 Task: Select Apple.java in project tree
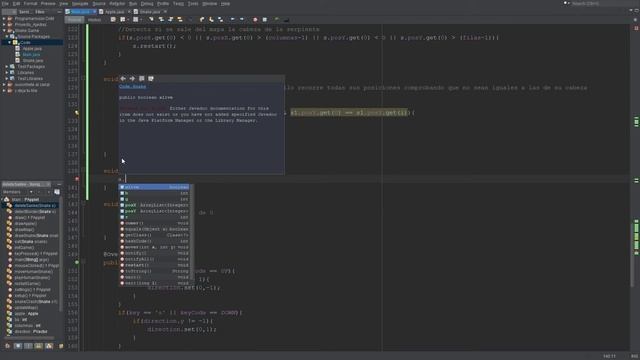32,49
